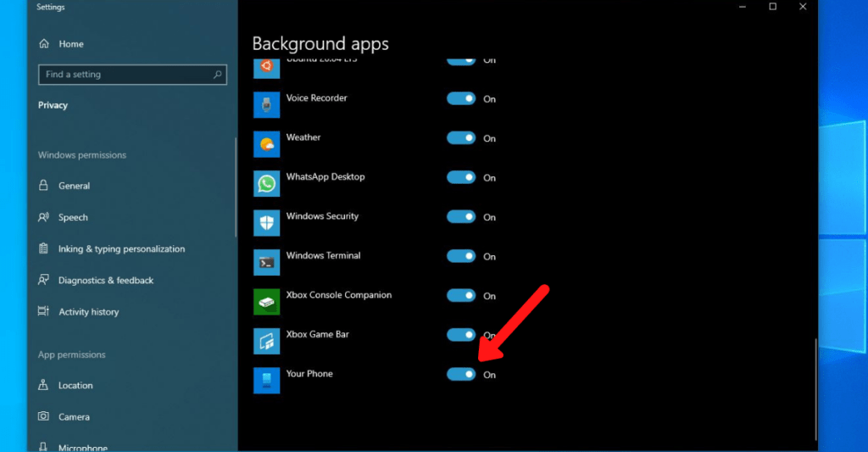The height and width of the screenshot is (452, 868).
Task: Click the Weather app label
Action: [303, 137]
